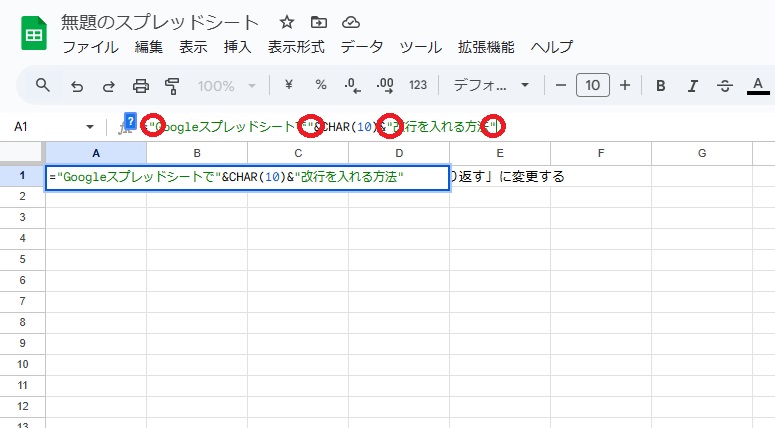Open the 表示 menu
The width and height of the screenshot is (775, 428).
[x=193, y=47]
